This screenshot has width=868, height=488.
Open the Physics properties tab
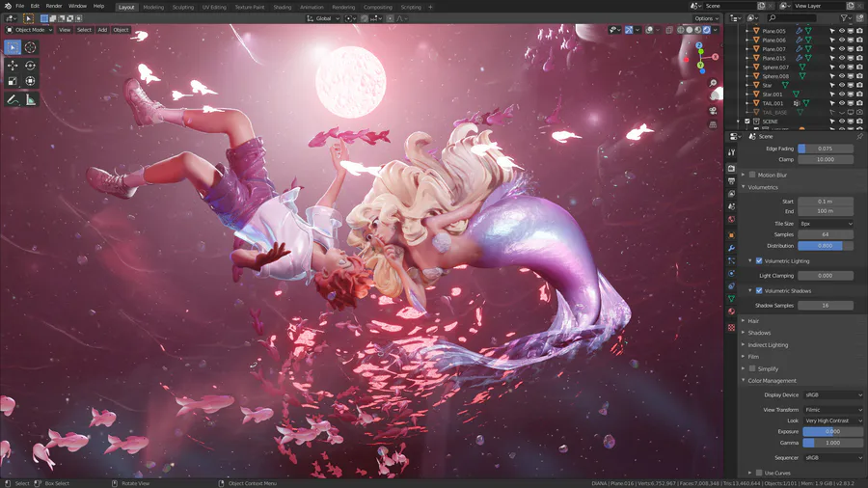(x=731, y=273)
